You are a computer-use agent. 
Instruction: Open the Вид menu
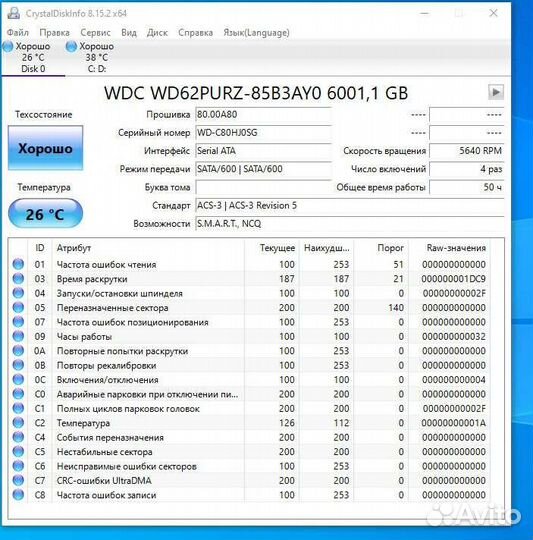pyautogui.click(x=129, y=33)
